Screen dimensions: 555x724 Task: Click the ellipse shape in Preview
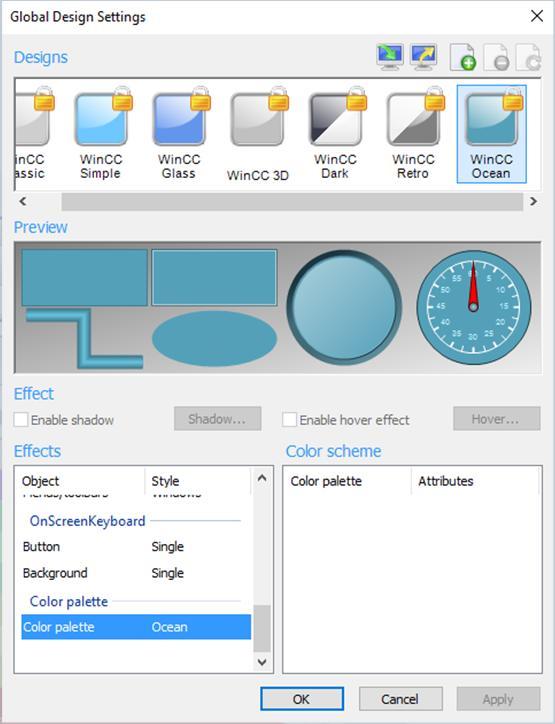pos(214,338)
